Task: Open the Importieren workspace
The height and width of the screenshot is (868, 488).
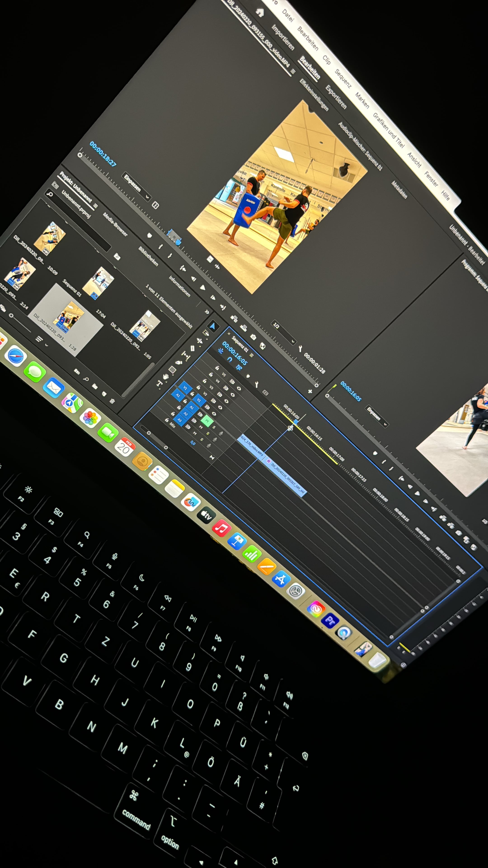Action: (283, 37)
